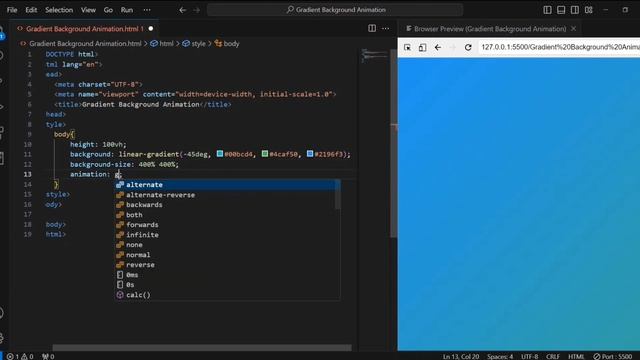Open the editor's More Actions menu

pyautogui.click(x=386, y=29)
